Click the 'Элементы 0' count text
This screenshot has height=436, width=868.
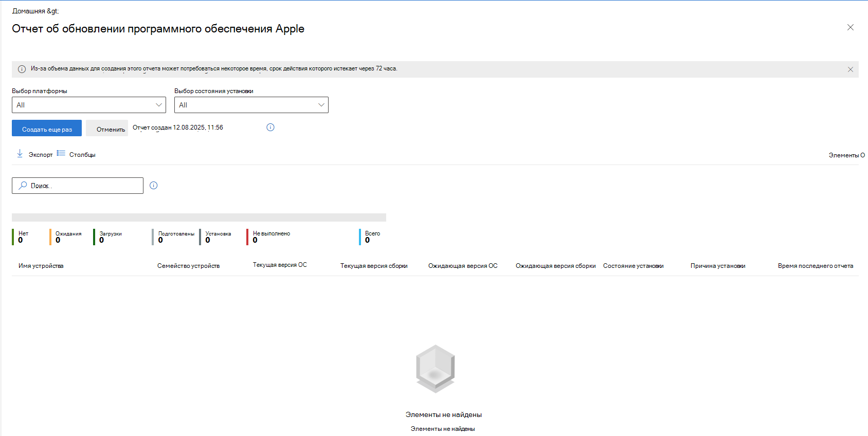846,155
